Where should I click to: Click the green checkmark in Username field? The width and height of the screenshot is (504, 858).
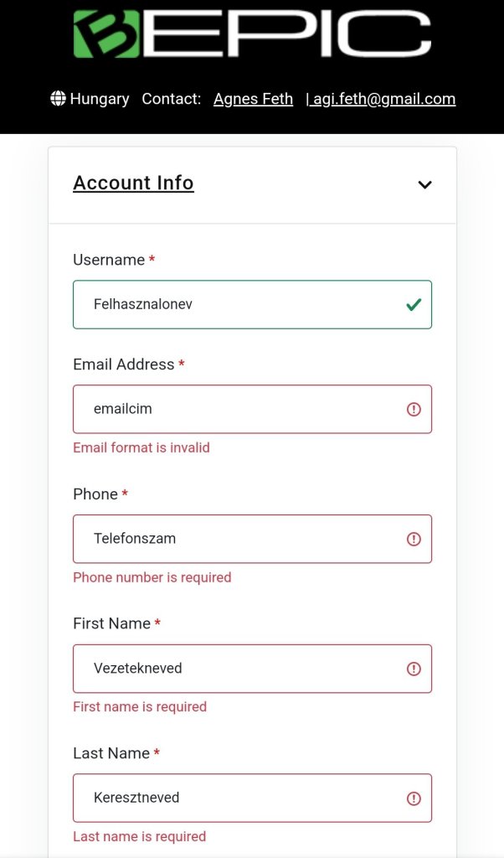[413, 305]
